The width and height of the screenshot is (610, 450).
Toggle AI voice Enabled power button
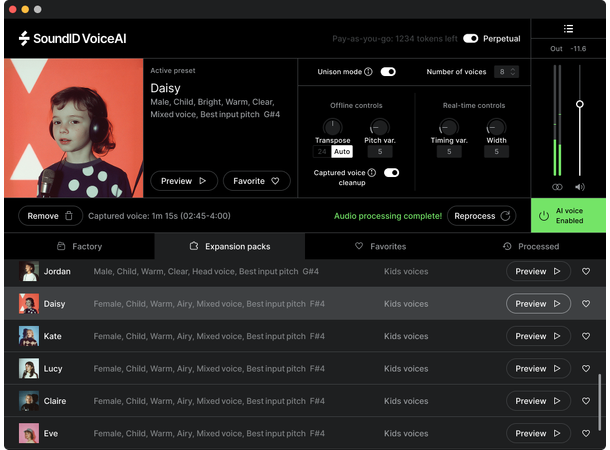coord(568,215)
